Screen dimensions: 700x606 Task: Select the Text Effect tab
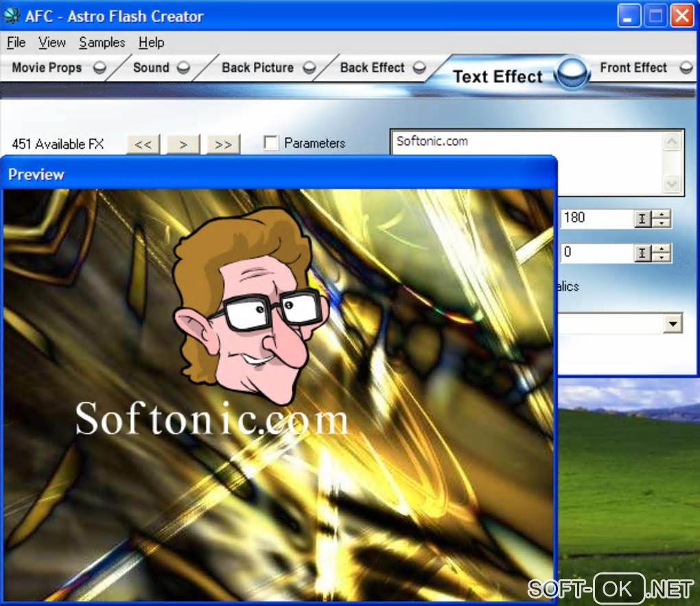(498, 76)
